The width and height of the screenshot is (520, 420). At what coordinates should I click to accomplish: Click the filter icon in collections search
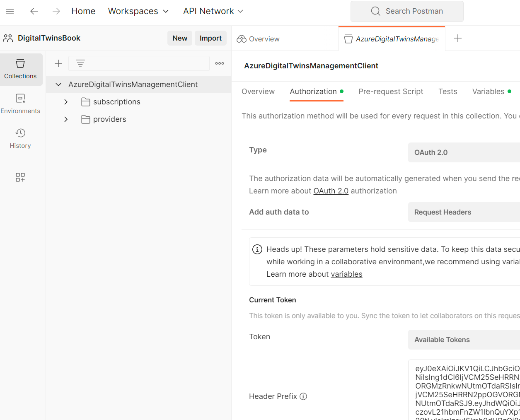coord(80,63)
